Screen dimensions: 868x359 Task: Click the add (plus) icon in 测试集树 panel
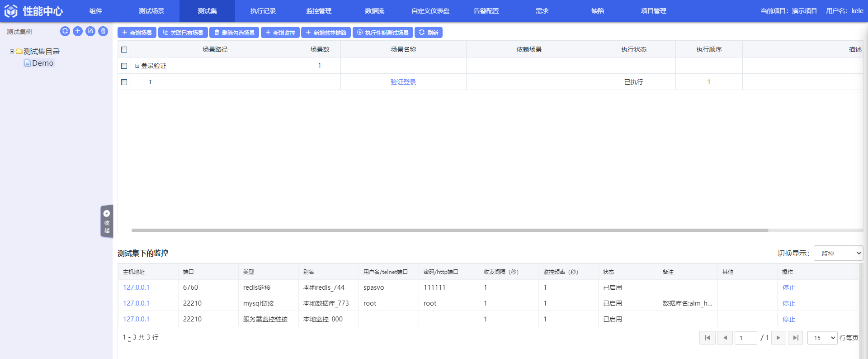[78, 31]
